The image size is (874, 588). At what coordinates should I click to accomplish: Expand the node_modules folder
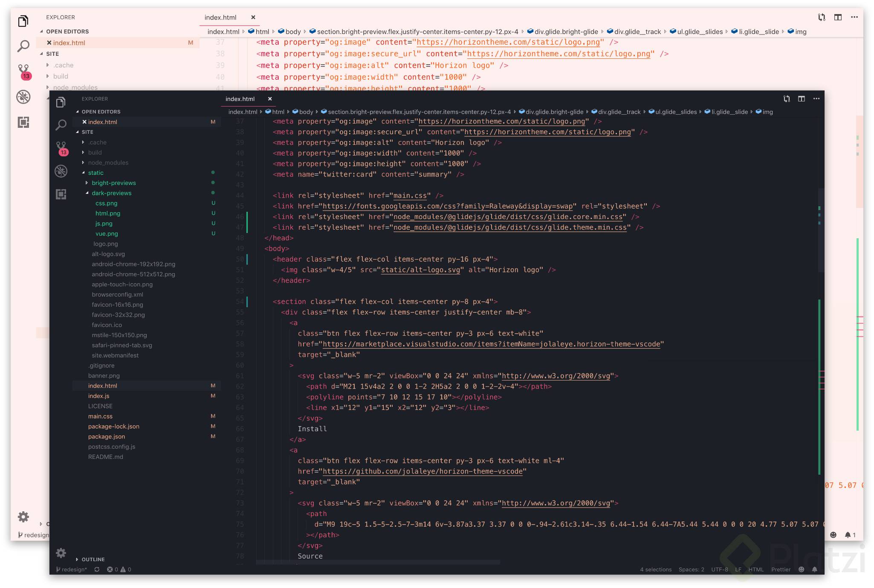tap(107, 162)
